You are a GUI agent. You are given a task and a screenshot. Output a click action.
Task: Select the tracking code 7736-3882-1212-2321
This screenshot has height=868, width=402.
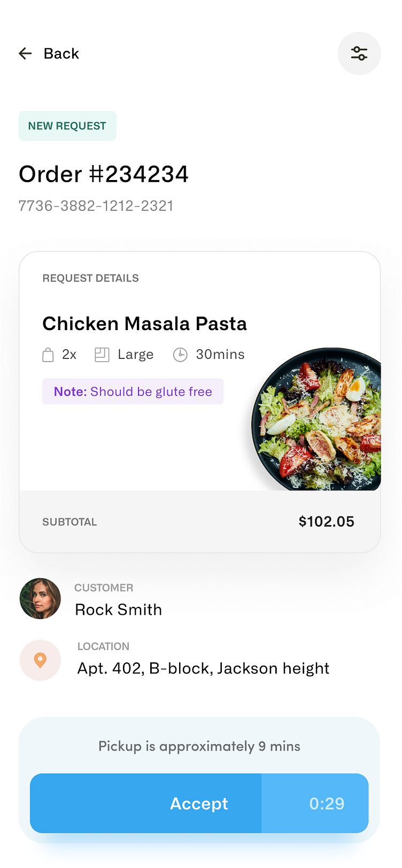(x=96, y=206)
